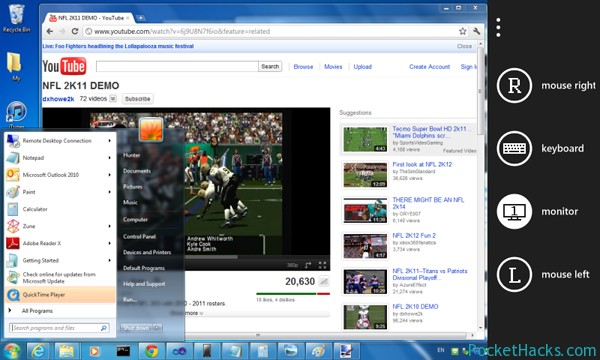Click the Remote Desktop taskbar icon

(347, 351)
